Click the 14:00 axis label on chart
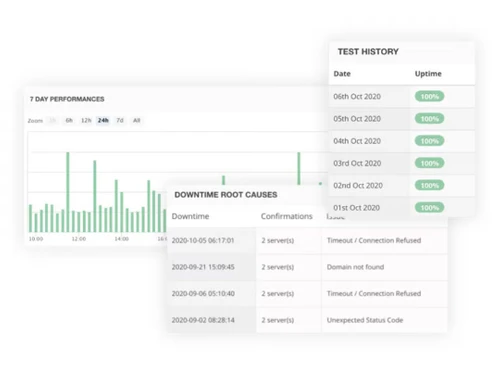Screen dimensions: 500x375 (x=122, y=239)
